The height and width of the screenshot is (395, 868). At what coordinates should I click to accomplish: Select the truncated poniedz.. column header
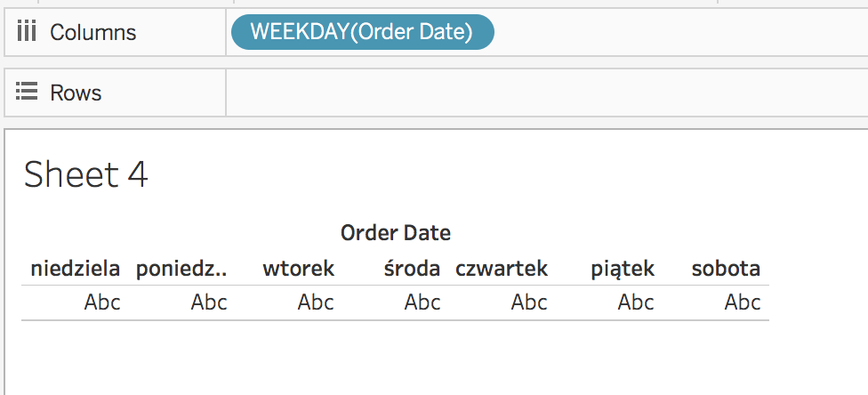181,268
